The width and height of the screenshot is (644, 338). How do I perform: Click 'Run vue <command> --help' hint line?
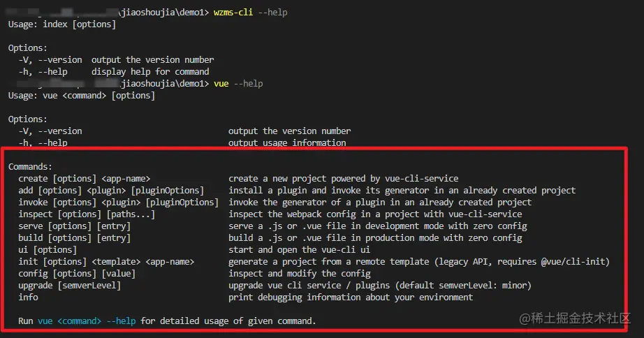[167, 321]
